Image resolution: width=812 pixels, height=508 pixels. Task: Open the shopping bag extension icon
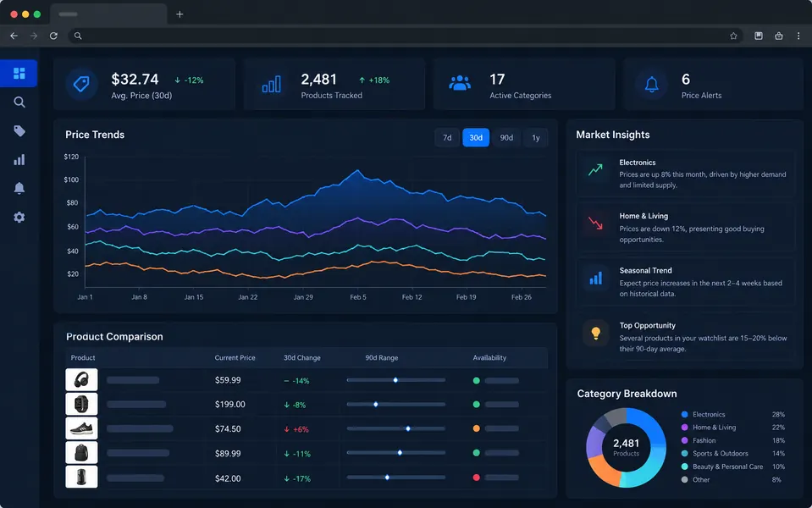point(778,36)
